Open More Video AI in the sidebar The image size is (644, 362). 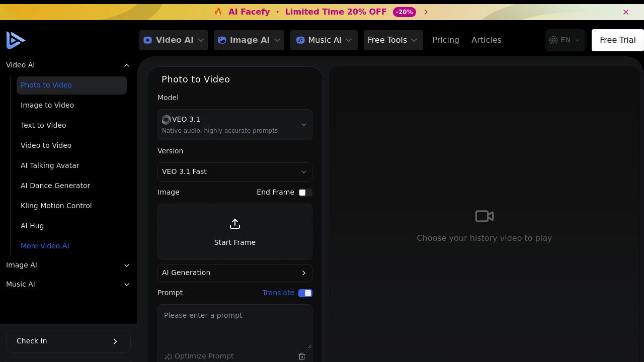45,246
